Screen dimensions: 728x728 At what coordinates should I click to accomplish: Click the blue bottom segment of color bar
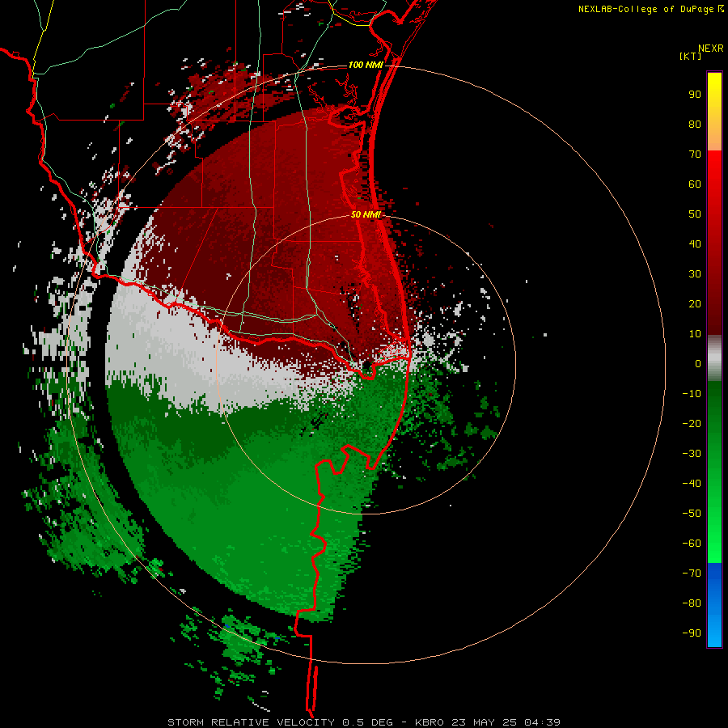pos(714,605)
